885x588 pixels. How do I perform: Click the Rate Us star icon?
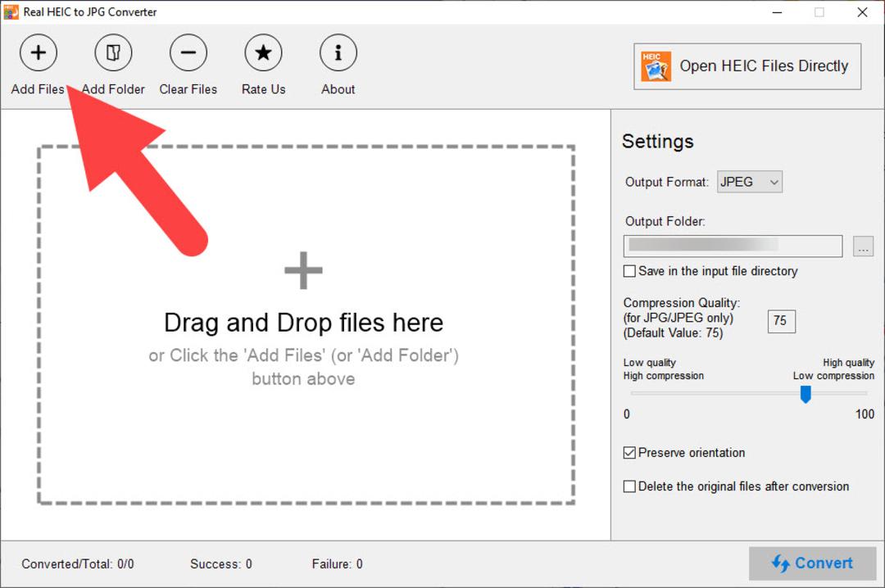coord(263,52)
